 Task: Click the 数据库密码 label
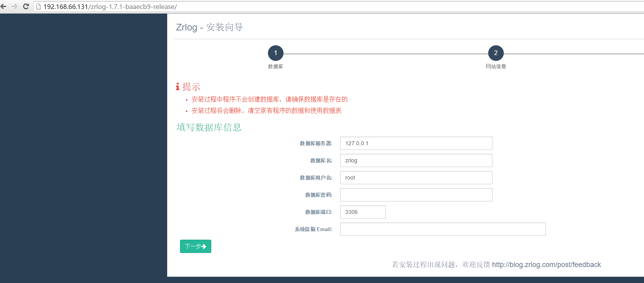click(319, 195)
